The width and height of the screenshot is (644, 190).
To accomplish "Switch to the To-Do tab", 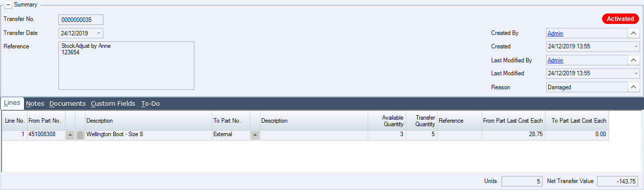I will (150, 104).
